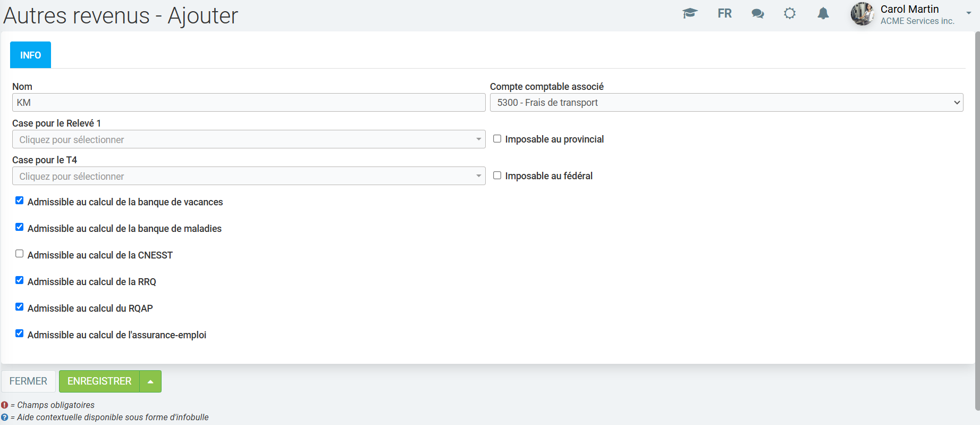
Task: Expand the ENREGISTRER split-button arrow
Action: tap(150, 381)
